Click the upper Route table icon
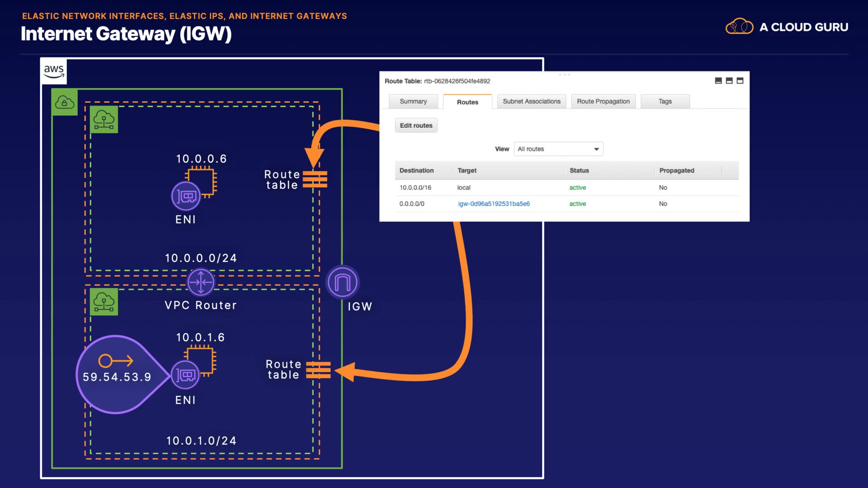868x488 pixels. 315,179
